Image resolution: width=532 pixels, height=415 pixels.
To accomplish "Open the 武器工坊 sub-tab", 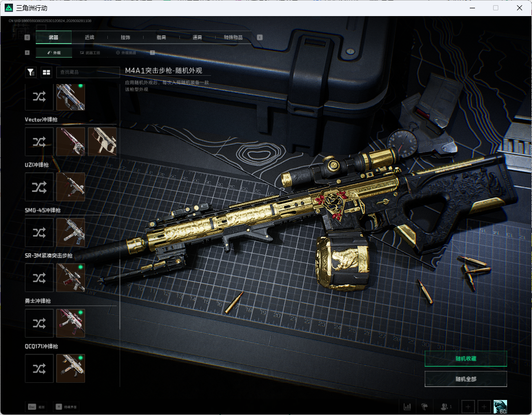I will point(90,52).
